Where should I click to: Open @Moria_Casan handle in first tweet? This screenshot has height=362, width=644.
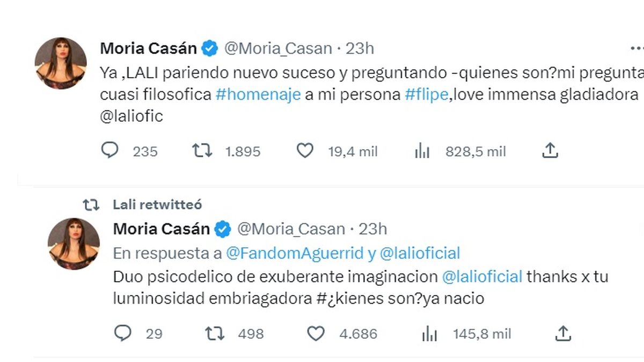pos(277,48)
